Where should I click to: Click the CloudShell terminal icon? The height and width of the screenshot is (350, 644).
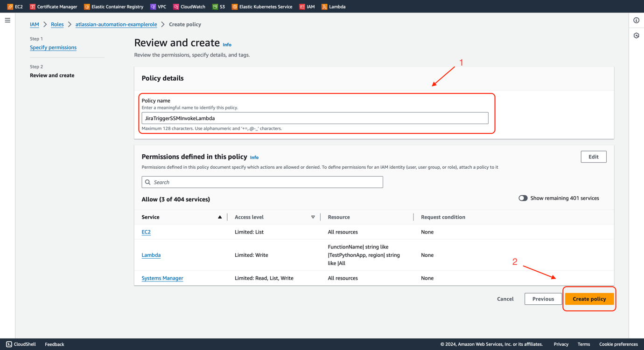tap(9, 344)
